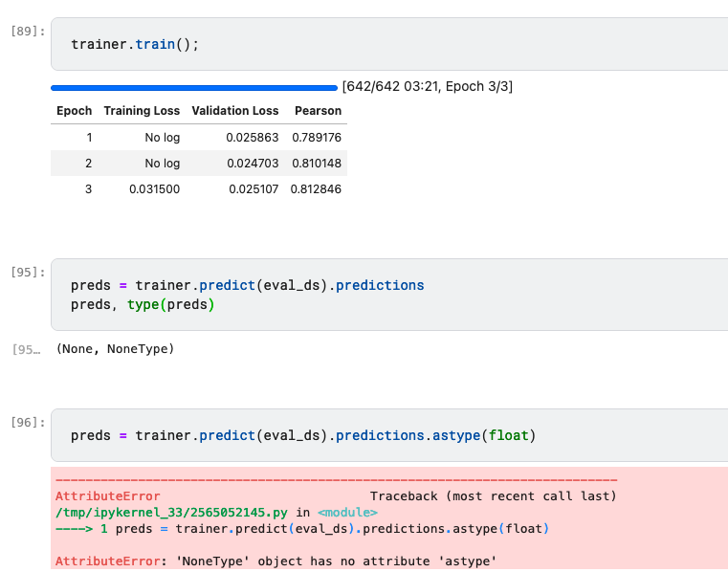The width and height of the screenshot is (728, 572).
Task: Click the progress text showing Epoch 3/3
Action: coord(427,87)
